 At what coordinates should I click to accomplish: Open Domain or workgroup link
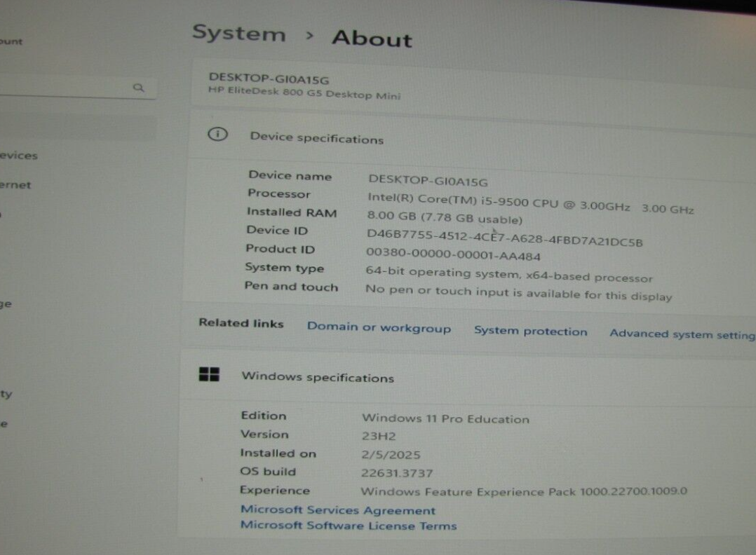pyautogui.click(x=379, y=328)
